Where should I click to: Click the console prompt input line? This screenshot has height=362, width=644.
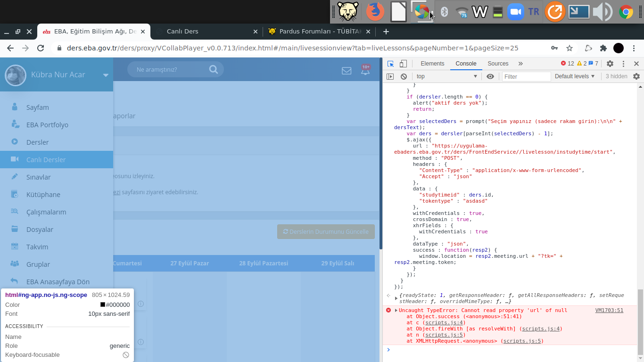point(512,350)
